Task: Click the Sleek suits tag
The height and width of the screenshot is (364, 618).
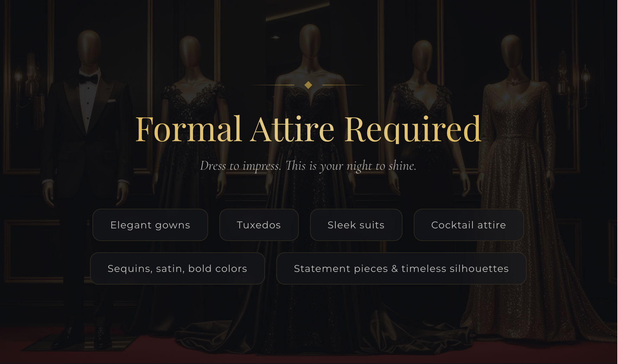Action: point(356,225)
